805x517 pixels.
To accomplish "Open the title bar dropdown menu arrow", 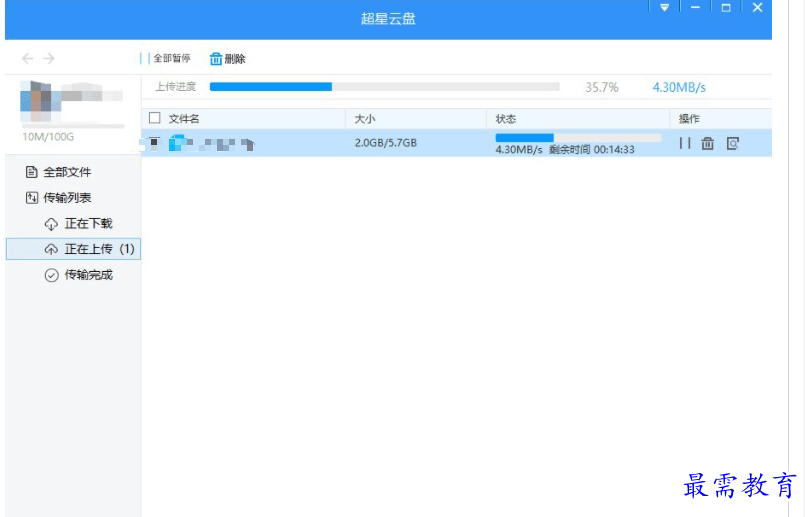I will point(664,8).
